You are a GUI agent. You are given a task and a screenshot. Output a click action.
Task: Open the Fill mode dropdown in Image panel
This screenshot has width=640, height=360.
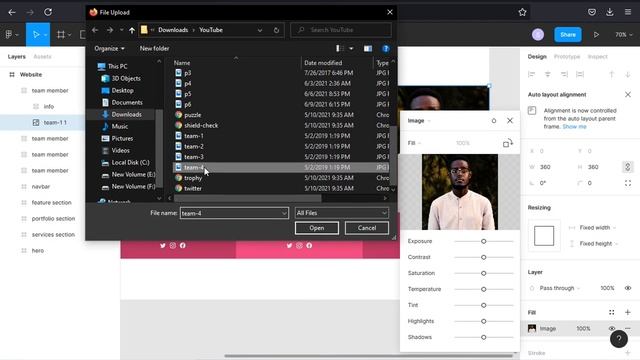(x=414, y=143)
